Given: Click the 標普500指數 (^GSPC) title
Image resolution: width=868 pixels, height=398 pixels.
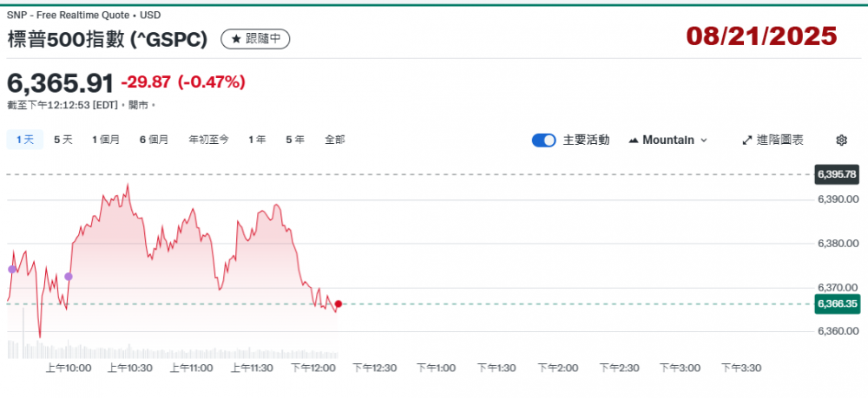Looking at the screenshot, I should 107,39.
